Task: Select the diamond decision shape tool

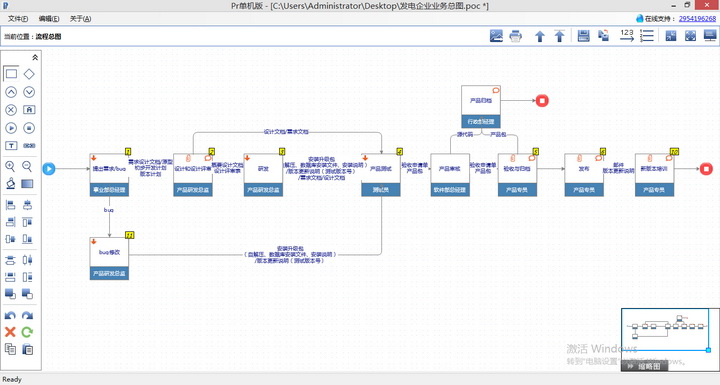Action: click(29, 74)
